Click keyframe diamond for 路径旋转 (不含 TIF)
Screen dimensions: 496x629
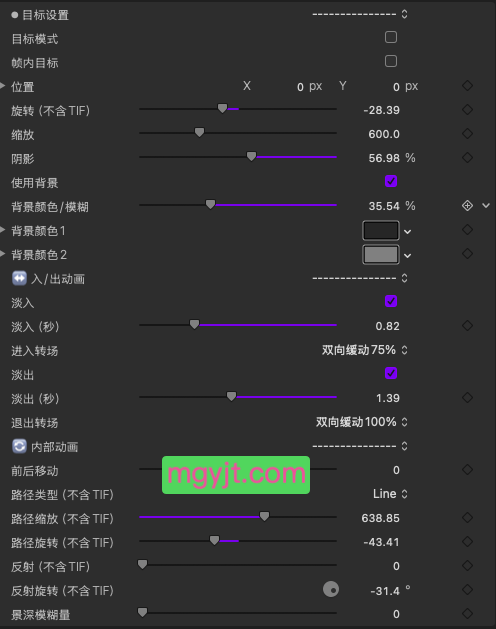pos(467,542)
